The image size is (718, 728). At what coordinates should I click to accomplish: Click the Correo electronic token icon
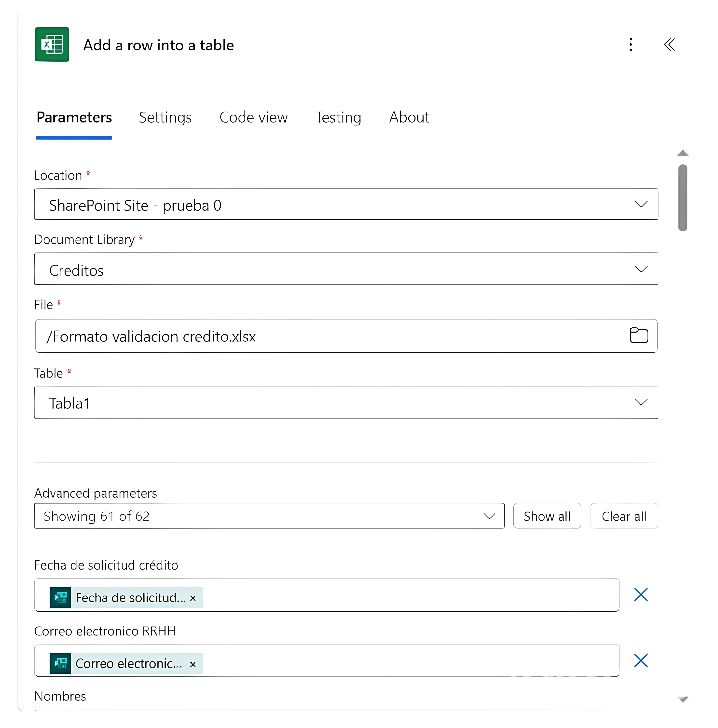(x=60, y=663)
